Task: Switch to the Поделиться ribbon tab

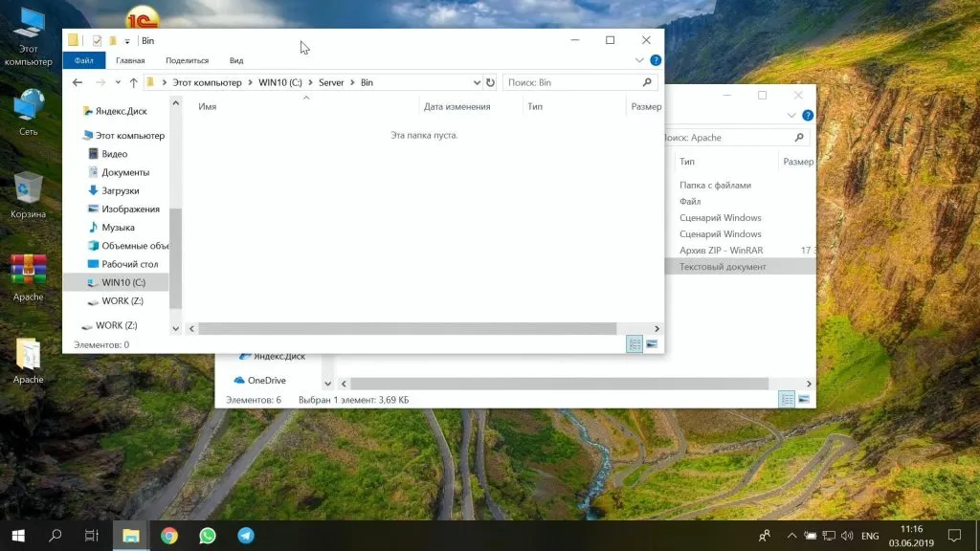Action: pyautogui.click(x=187, y=60)
